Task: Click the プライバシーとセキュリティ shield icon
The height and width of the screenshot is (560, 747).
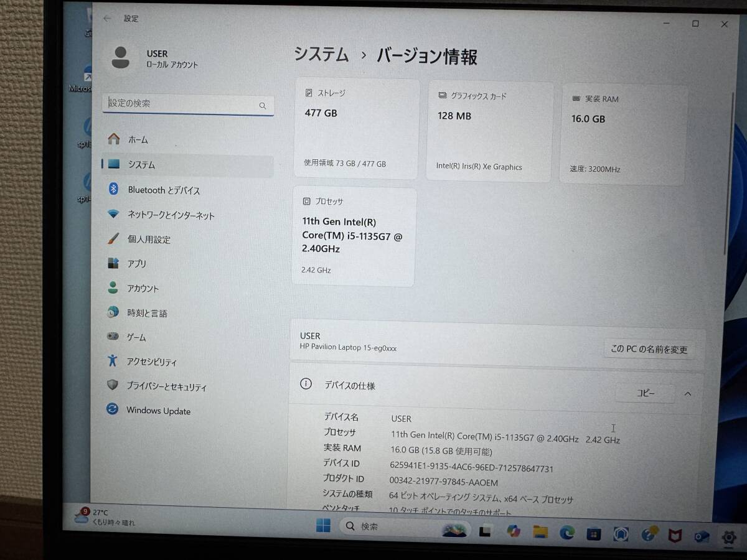Action: (x=112, y=386)
